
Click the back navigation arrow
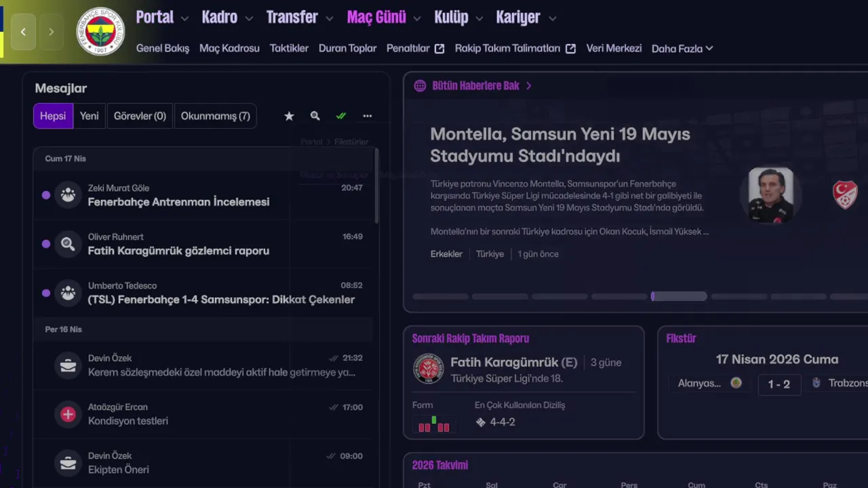click(23, 32)
